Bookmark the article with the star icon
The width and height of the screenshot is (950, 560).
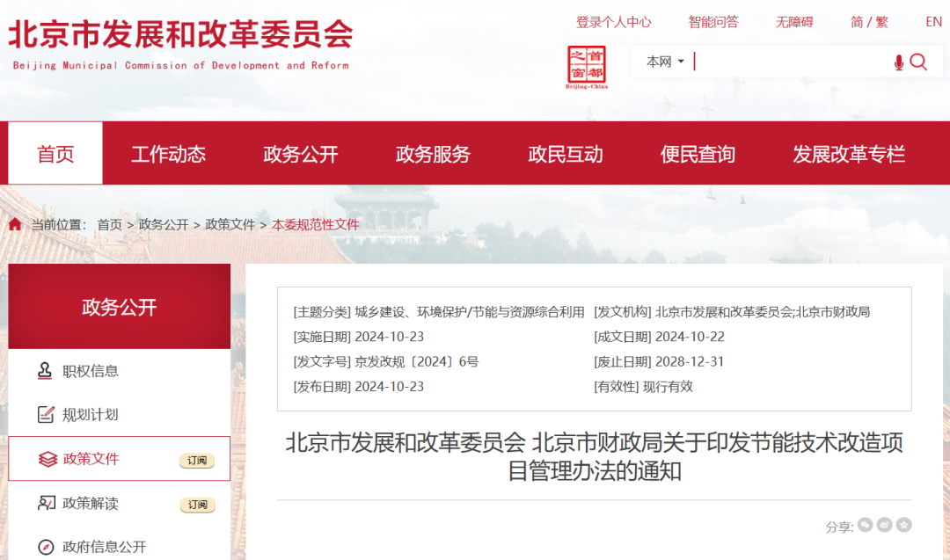(903, 524)
